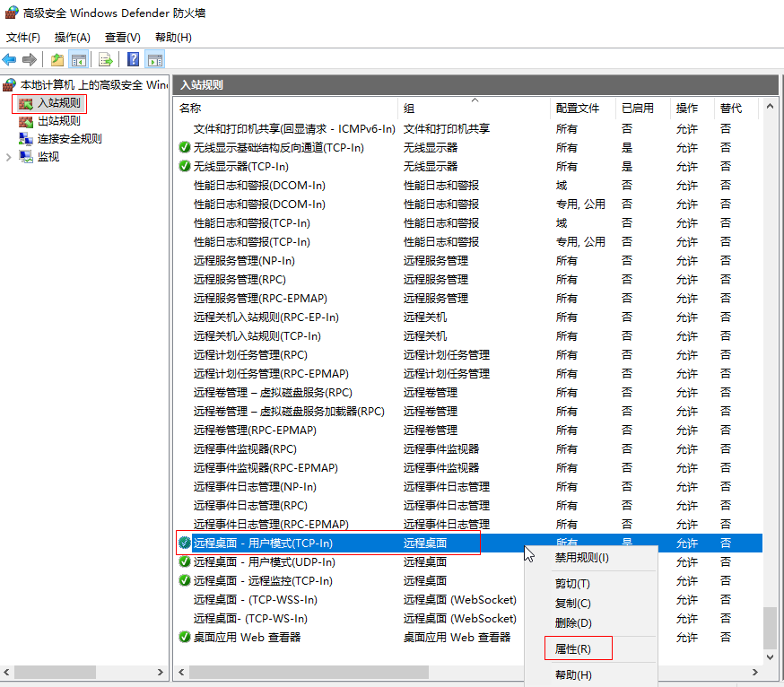Sort by the 配置文件 column header

coord(584,108)
